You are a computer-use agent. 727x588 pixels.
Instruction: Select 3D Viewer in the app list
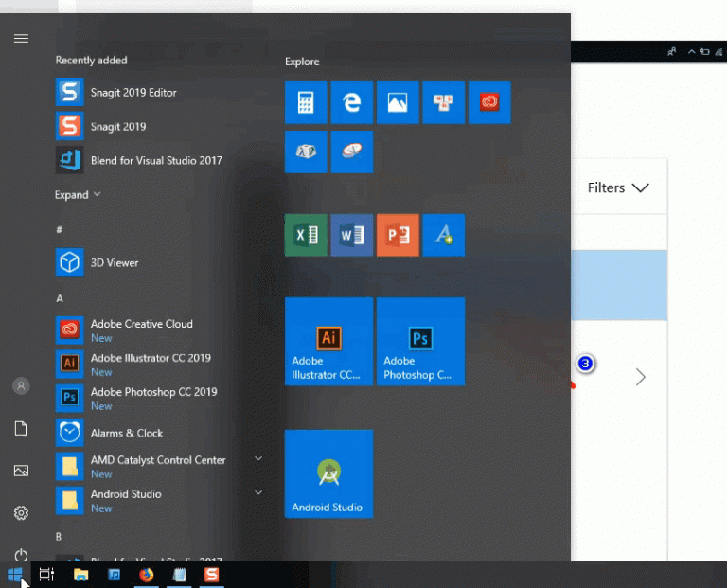click(115, 262)
